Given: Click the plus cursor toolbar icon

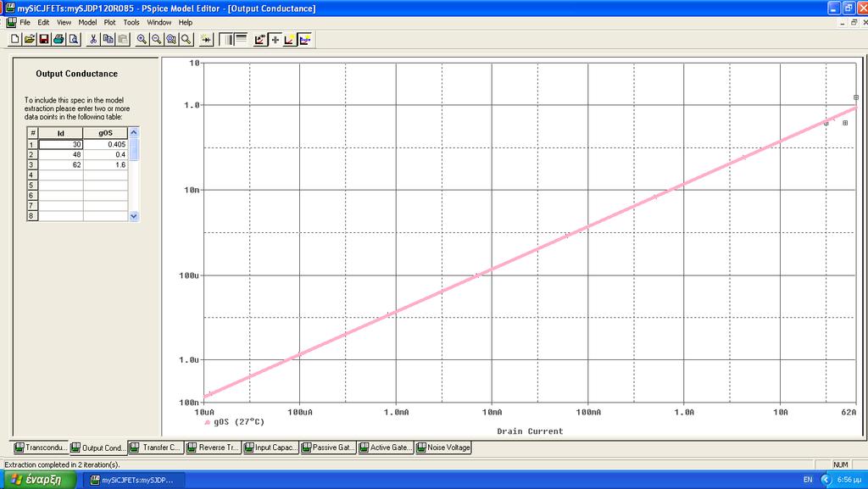Looking at the screenshot, I should 275,39.
